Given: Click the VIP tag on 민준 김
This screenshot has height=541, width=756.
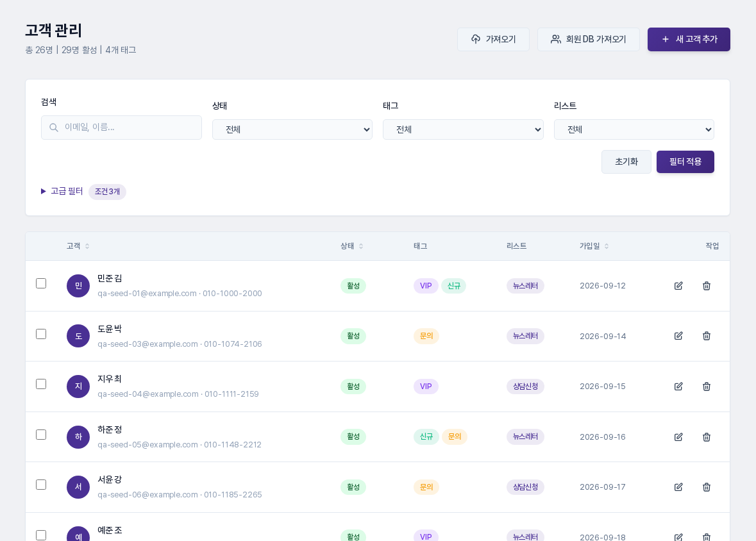Looking at the screenshot, I should [x=426, y=286].
